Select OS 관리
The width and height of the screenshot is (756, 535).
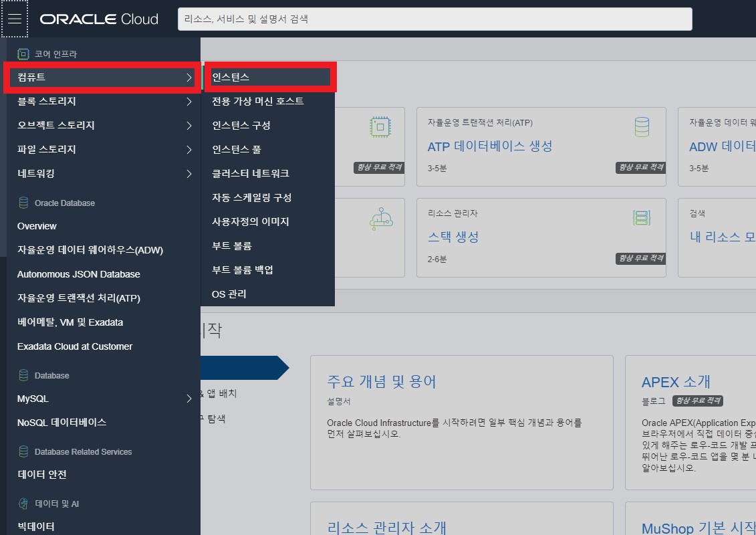229,294
